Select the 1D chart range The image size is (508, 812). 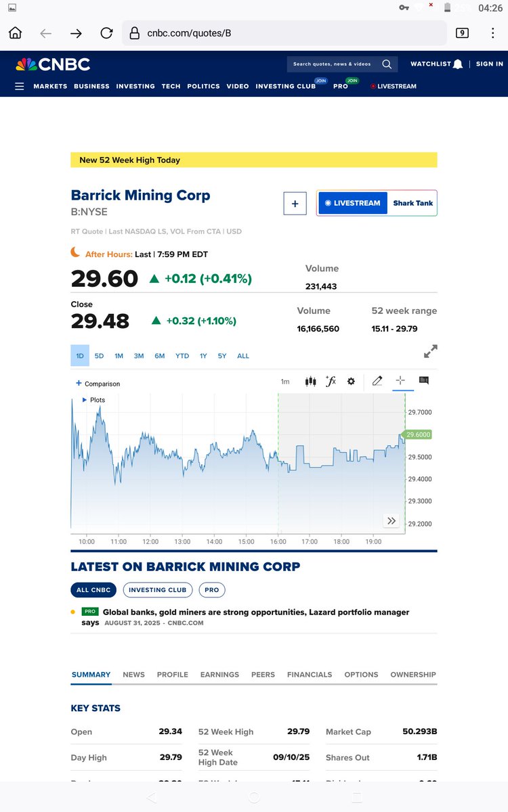(x=80, y=356)
